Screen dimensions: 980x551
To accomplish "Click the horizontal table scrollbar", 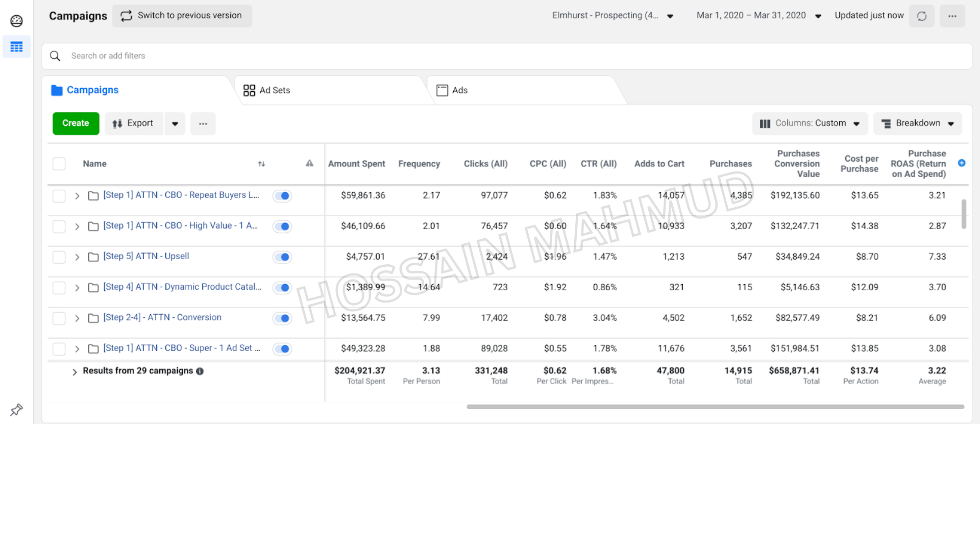I will pos(715,407).
